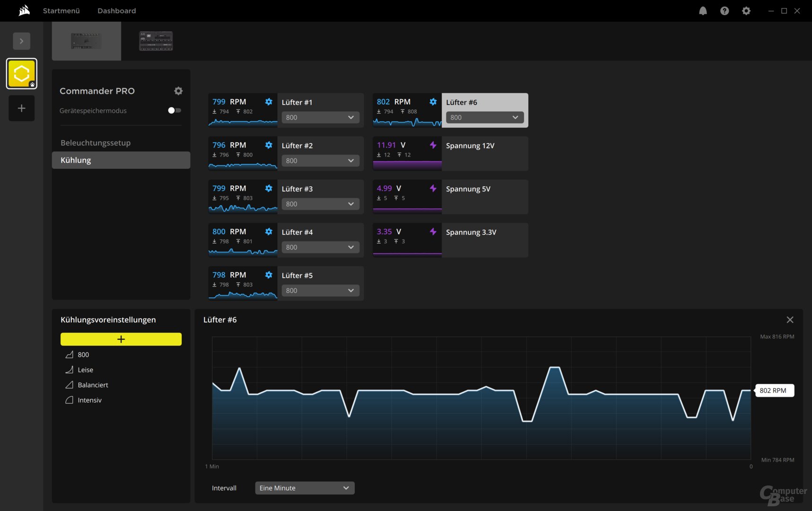812x511 pixels.
Task: Select Kühlung section
Action: tap(121, 160)
